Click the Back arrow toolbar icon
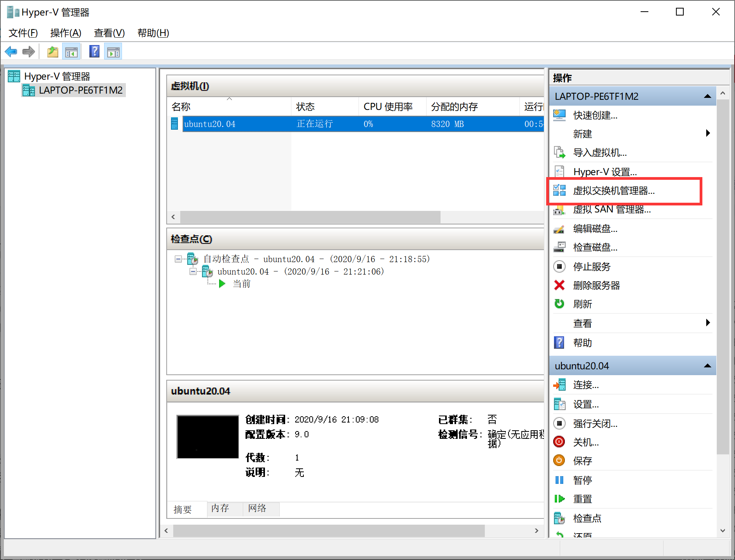The width and height of the screenshot is (735, 560). pos(11,52)
